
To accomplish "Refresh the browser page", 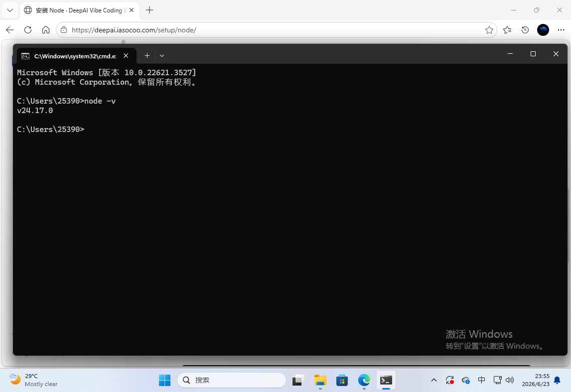I will point(28,30).
